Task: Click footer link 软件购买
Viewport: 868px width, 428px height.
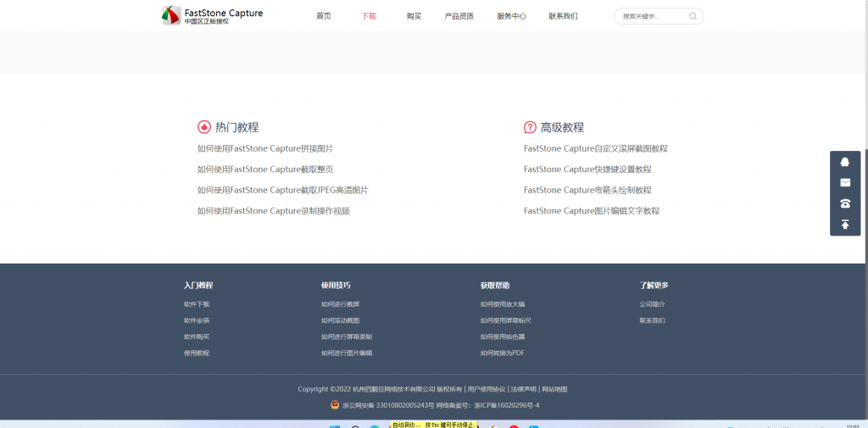Action: pos(197,336)
